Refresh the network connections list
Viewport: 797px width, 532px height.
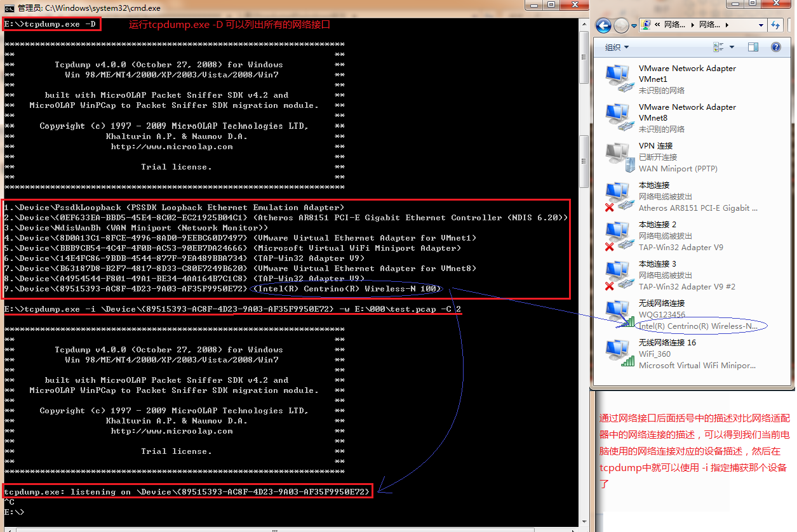(775, 25)
